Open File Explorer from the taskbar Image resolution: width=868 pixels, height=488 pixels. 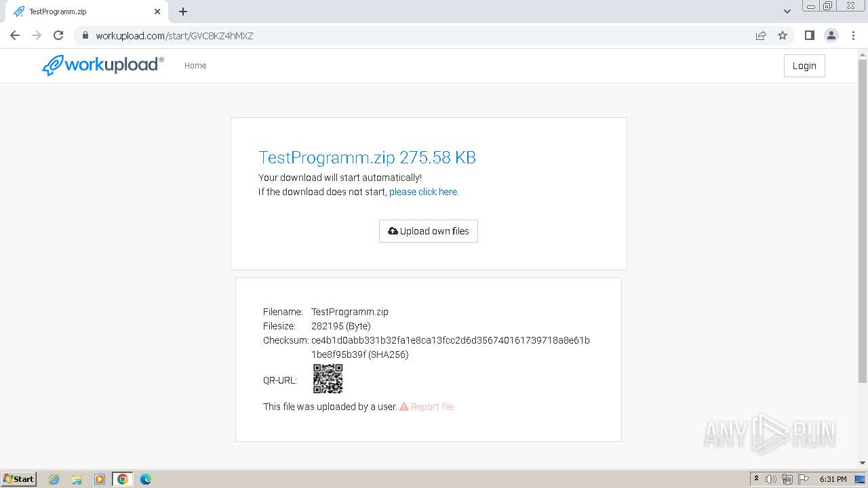[x=77, y=479]
